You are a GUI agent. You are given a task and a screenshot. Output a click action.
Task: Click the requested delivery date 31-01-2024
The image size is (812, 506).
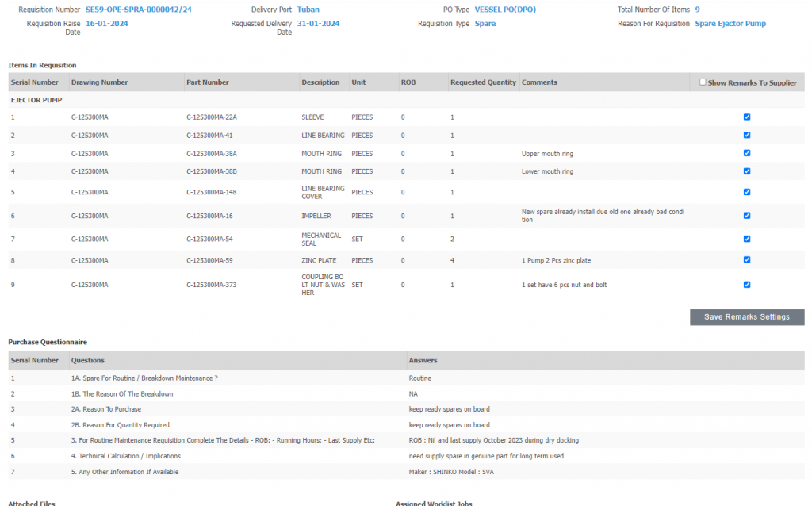tap(318, 24)
